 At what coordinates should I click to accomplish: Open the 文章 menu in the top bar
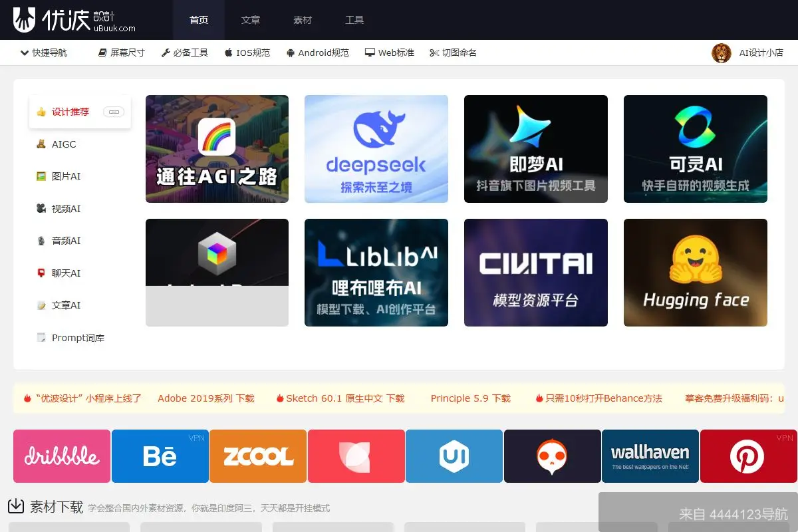(251, 20)
